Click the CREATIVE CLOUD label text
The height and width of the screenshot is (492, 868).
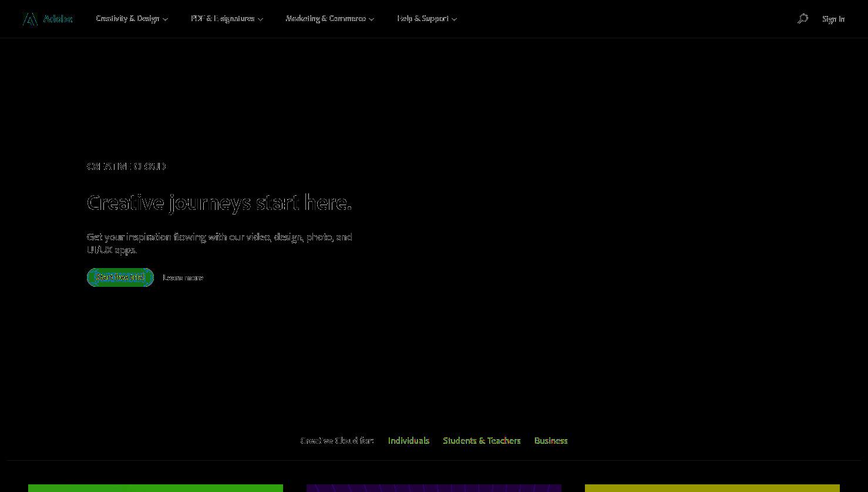tap(126, 166)
